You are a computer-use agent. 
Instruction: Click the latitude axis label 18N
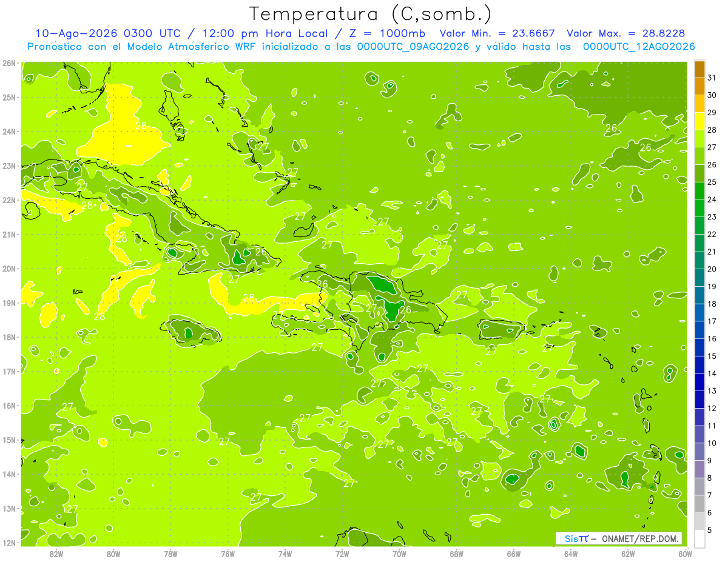coord(8,337)
